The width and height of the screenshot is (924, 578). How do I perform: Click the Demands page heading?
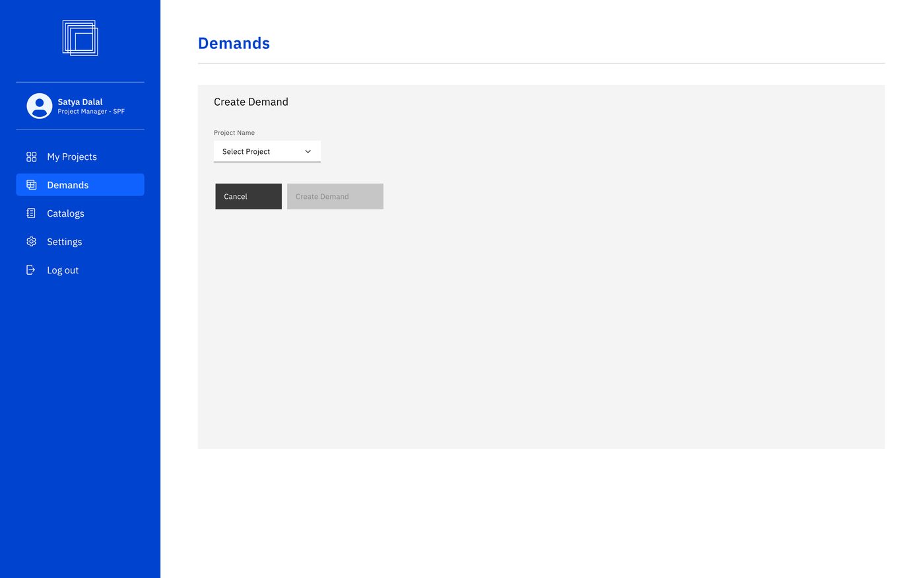tap(234, 43)
